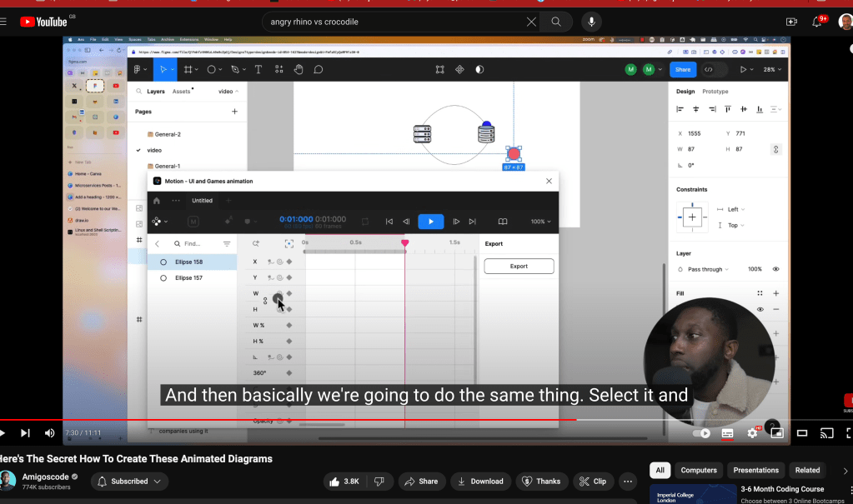
Task: Switch to the Assets tab
Action: (181, 92)
